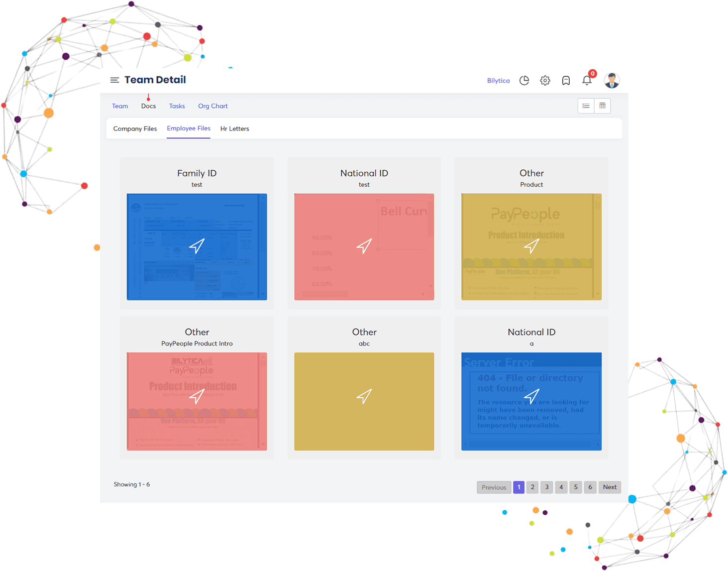Viewport: 728px width, 571px height.
Task: Click 'Showing 1 - 6' status text
Action: click(131, 484)
